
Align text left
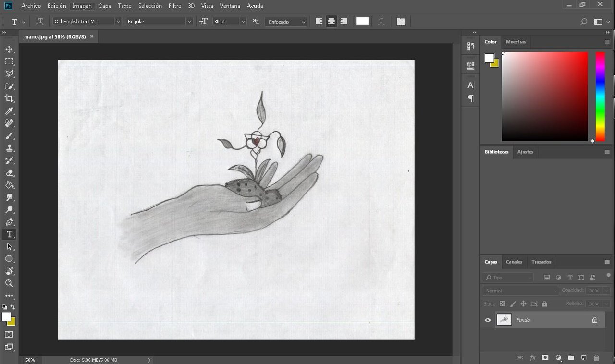click(x=319, y=22)
